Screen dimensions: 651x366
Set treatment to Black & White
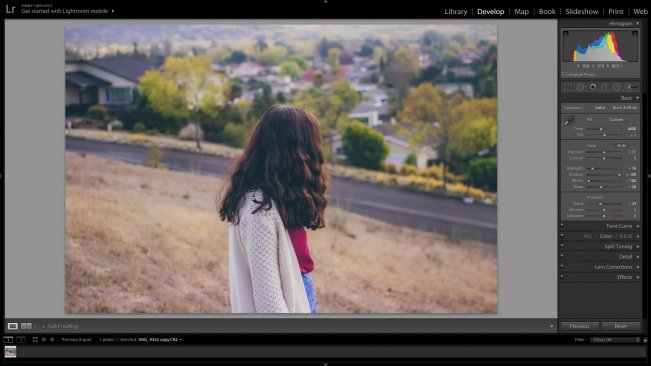(625, 108)
